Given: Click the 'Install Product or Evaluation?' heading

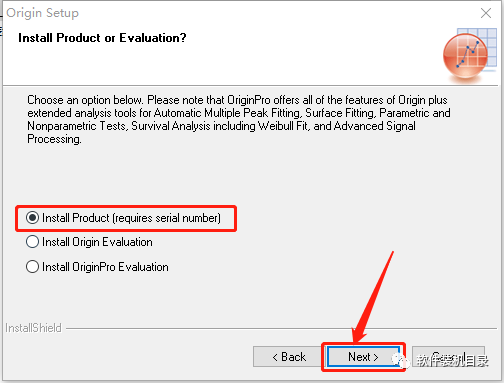Looking at the screenshot, I should click(102, 38).
